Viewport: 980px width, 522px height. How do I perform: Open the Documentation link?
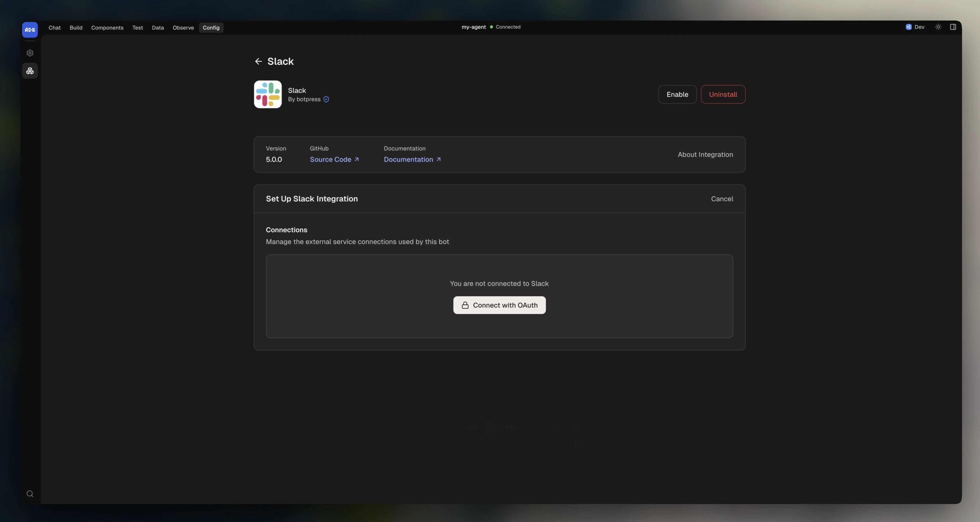pyautogui.click(x=412, y=160)
